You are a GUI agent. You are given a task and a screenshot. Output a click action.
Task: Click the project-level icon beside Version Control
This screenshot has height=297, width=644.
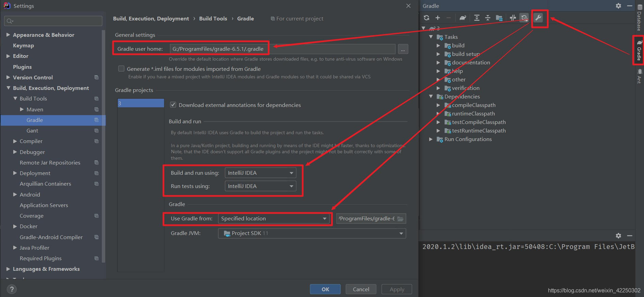(x=96, y=77)
